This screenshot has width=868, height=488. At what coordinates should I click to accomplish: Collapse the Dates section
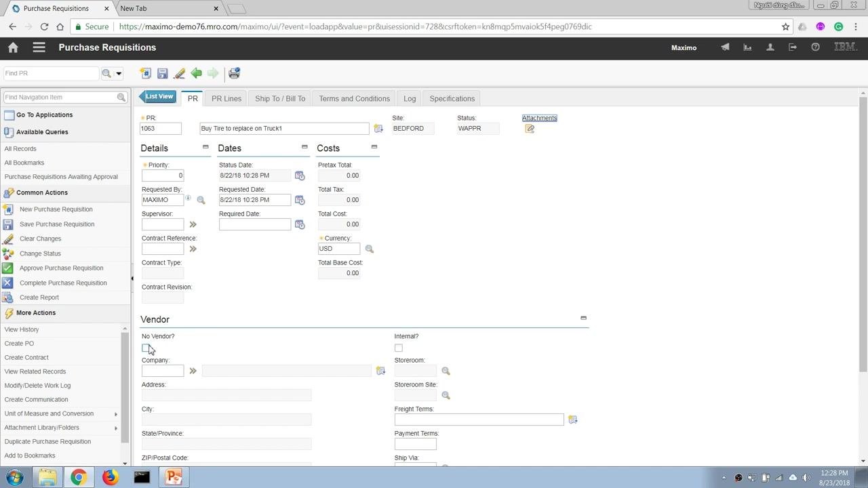304,147
